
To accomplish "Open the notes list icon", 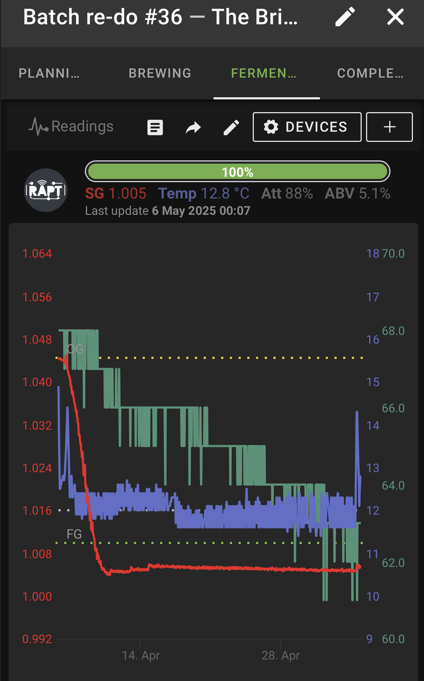I will pos(155,127).
